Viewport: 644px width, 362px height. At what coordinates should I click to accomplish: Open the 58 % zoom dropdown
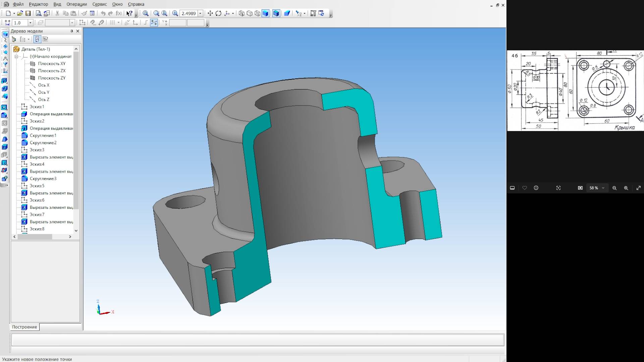[603, 188]
